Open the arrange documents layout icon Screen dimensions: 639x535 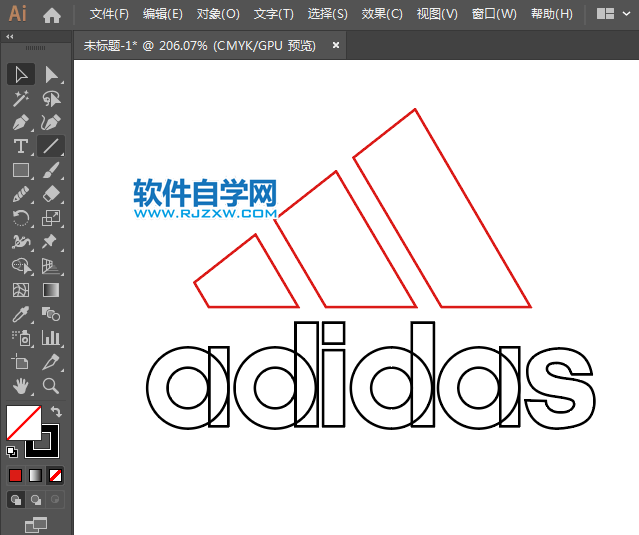point(605,14)
